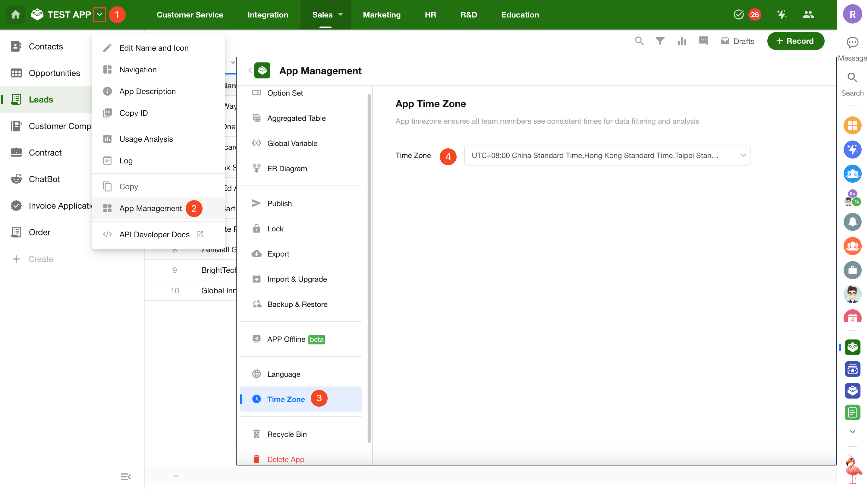Screen dimensions: 868x489
Task: Go back using App Management chevron
Action: click(250, 71)
